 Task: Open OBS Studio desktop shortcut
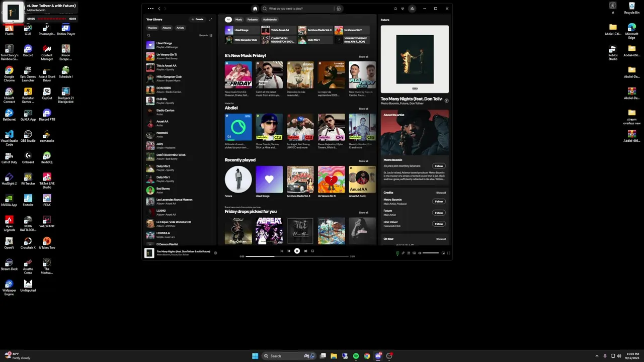[28, 136]
